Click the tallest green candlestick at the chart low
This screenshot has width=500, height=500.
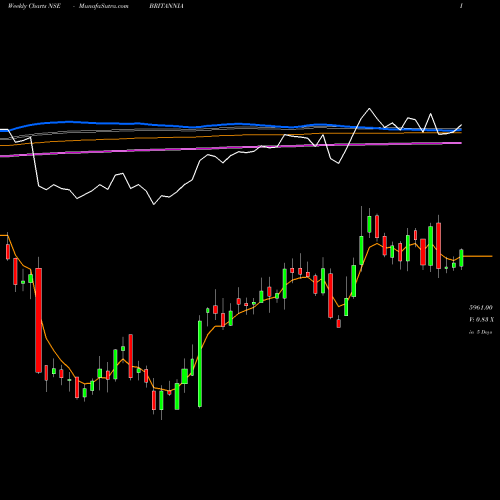point(200,364)
